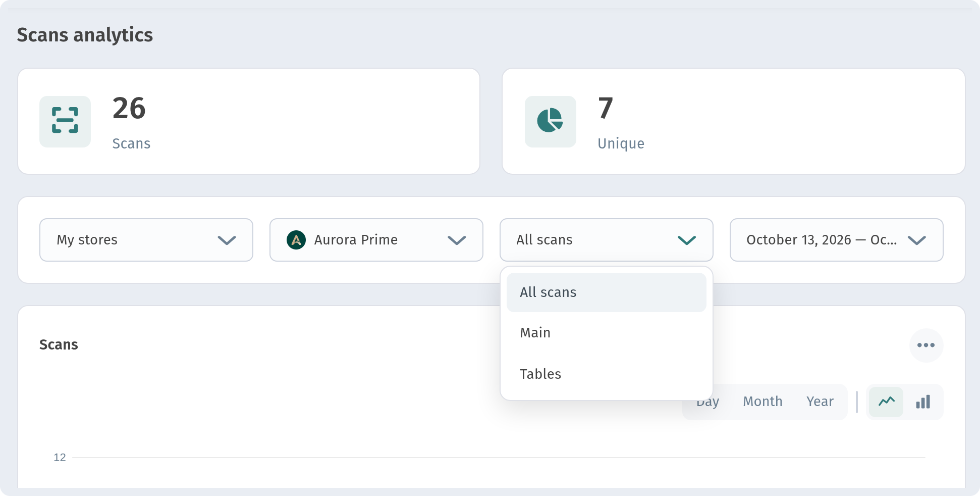
Task: Click the 12 axis label
Action: (x=60, y=458)
